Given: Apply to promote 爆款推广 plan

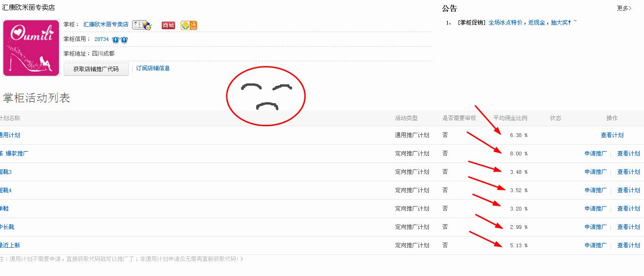Looking at the screenshot, I should pos(595,154).
